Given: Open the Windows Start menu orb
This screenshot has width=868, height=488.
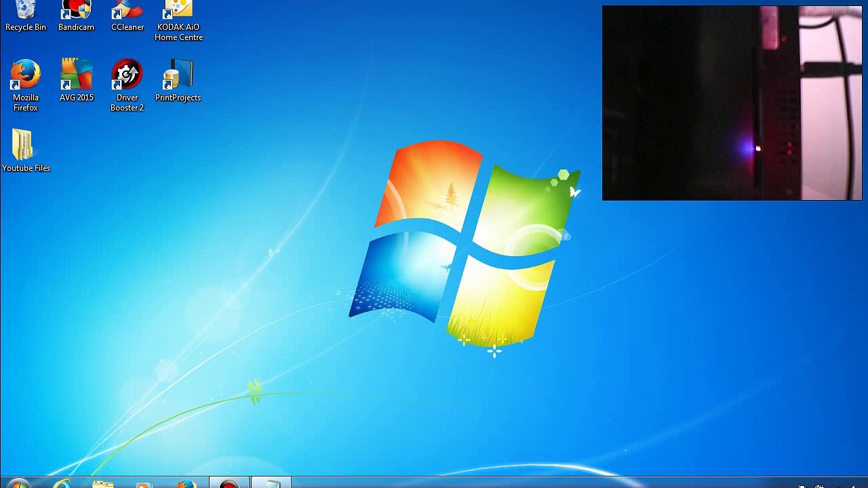Looking at the screenshot, I should [19, 484].
